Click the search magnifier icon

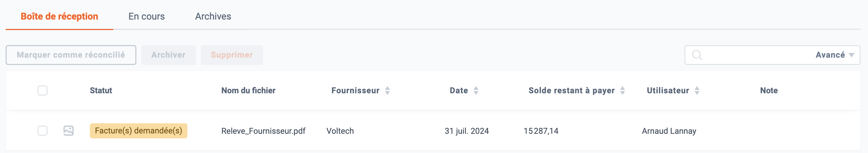tap(697, 55)
